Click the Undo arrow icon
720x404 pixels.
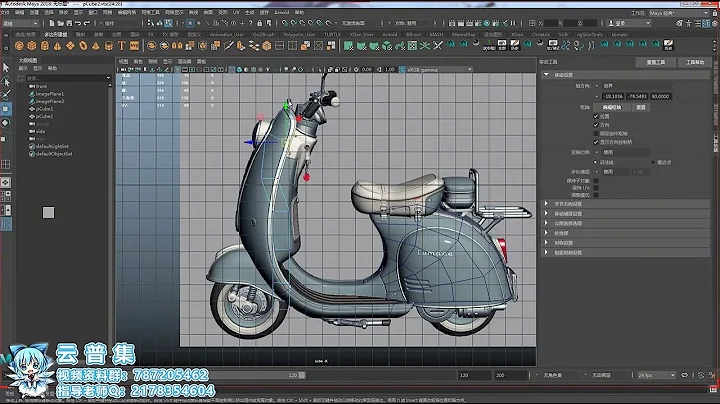tap(78, 23)
